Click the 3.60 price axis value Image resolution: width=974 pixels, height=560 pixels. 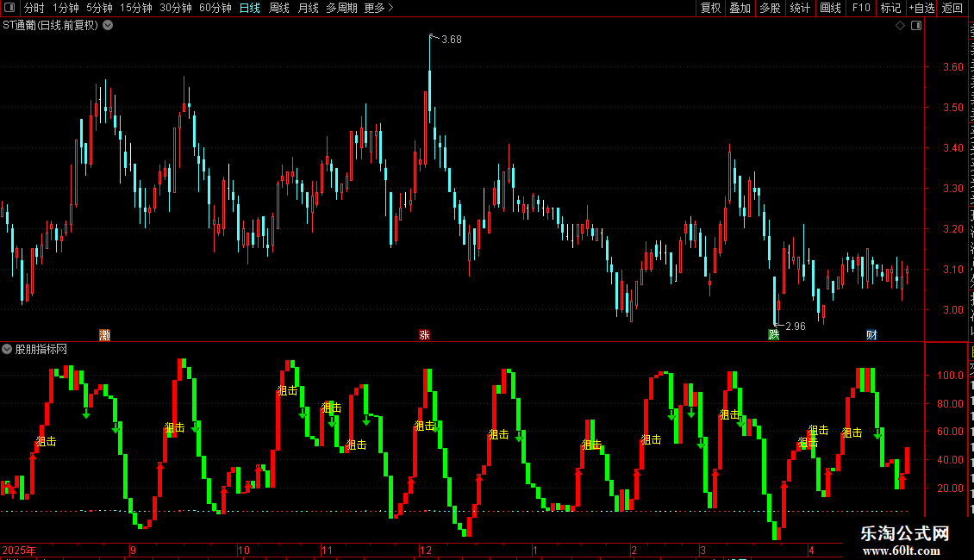coord(952,67)
